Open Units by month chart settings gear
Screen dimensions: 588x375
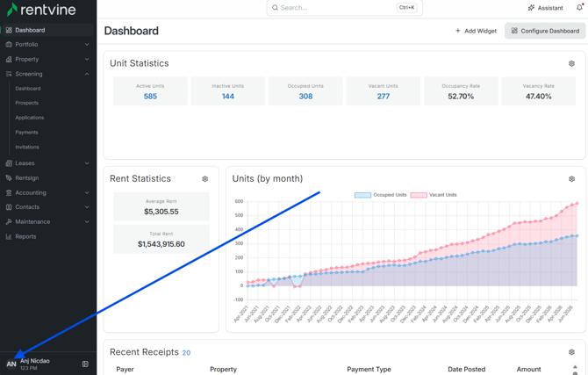click(x=571, y=178)
